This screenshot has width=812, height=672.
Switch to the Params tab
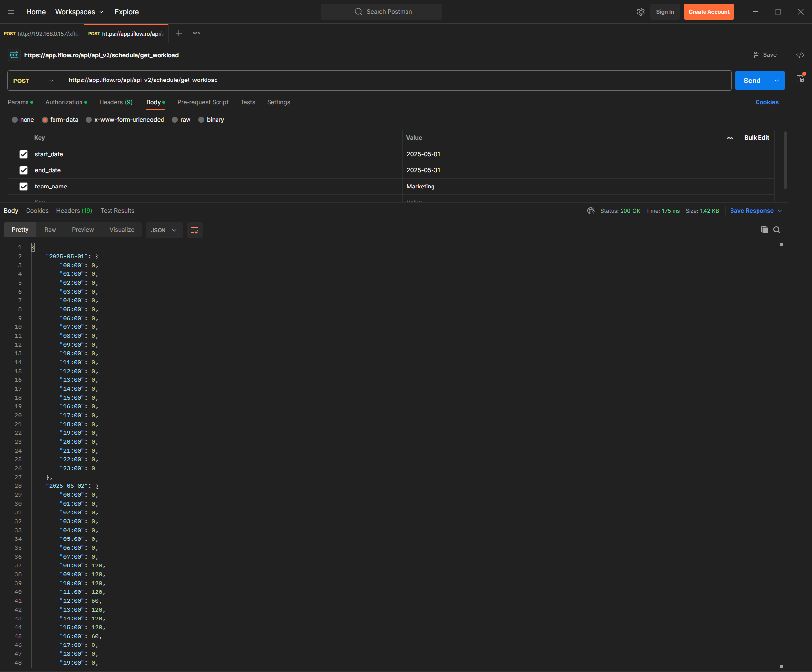click(20, 102)
